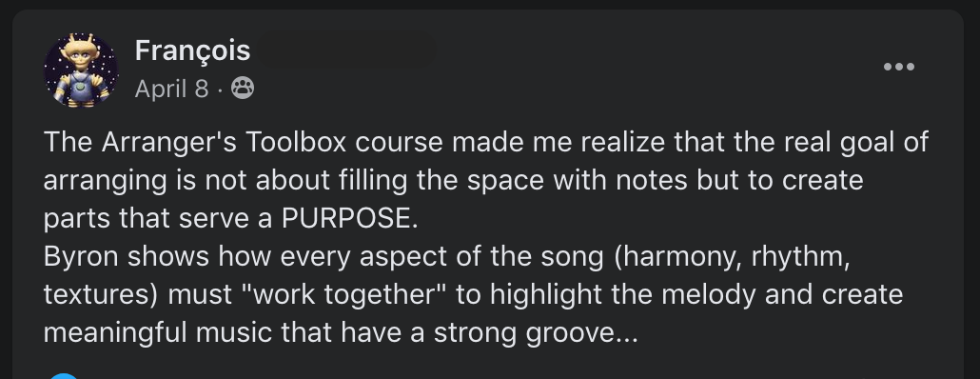Click the capitalized word PURPOSE in the post
Viewport: 980px width, 379px height.
349,218
